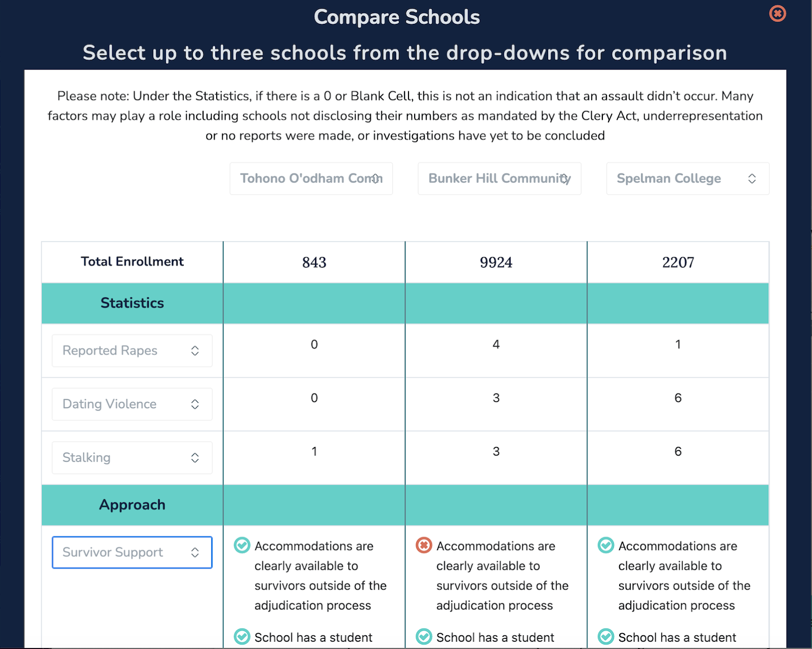Click Spelman College's enrollment value 2207
The width and height of the screenshot is (812, 649).
(x=678, y=262)
